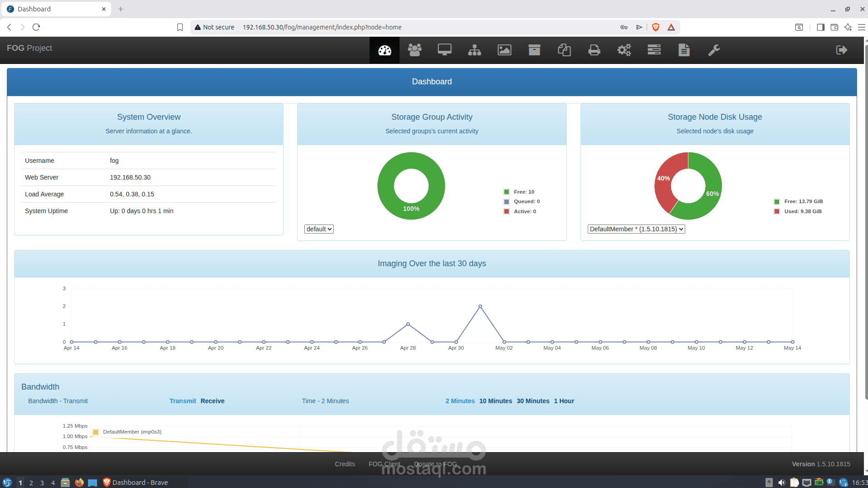Open Image Management picture icon
The image size is (868, 488).
pyautogui.click(x=504, y=50)
